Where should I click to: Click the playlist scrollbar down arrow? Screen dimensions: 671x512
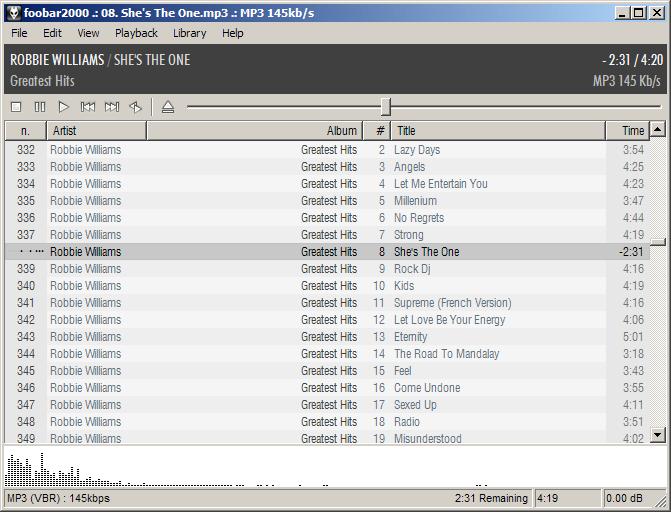658,435
